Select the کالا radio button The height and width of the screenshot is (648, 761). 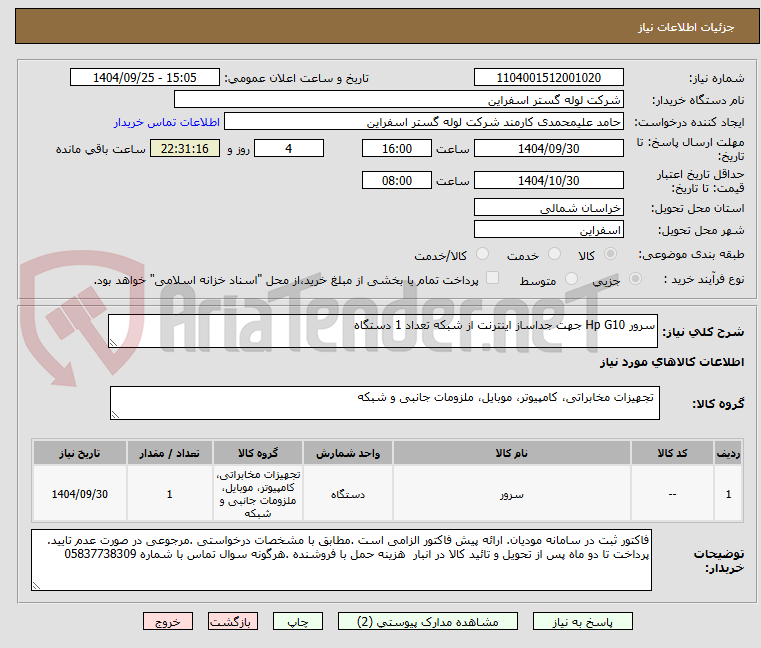[610, 254]
